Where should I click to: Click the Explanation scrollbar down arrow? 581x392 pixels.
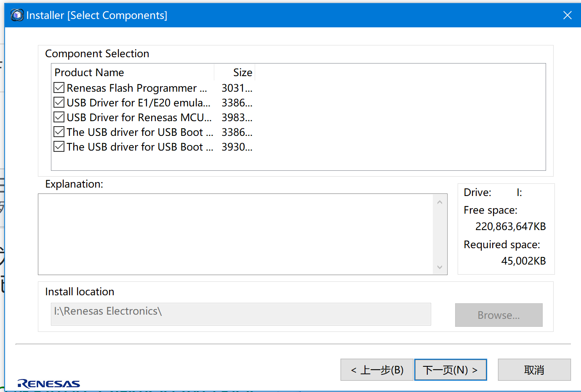tap(440, 267)
